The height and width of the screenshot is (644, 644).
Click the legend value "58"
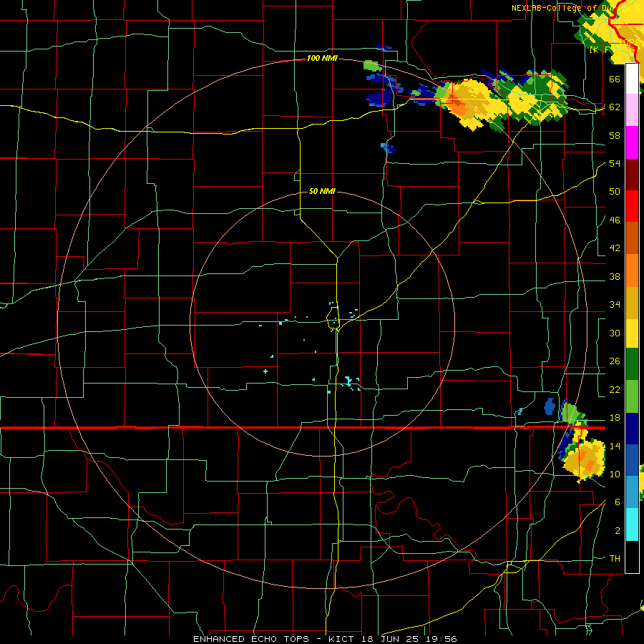(615, 135)
